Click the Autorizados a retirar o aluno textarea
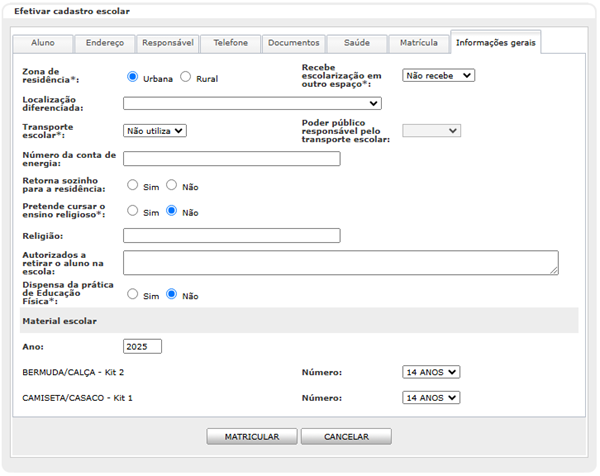The width and height of the screenshot is (600, 476). pyautogui.click(x=340, y=262)
